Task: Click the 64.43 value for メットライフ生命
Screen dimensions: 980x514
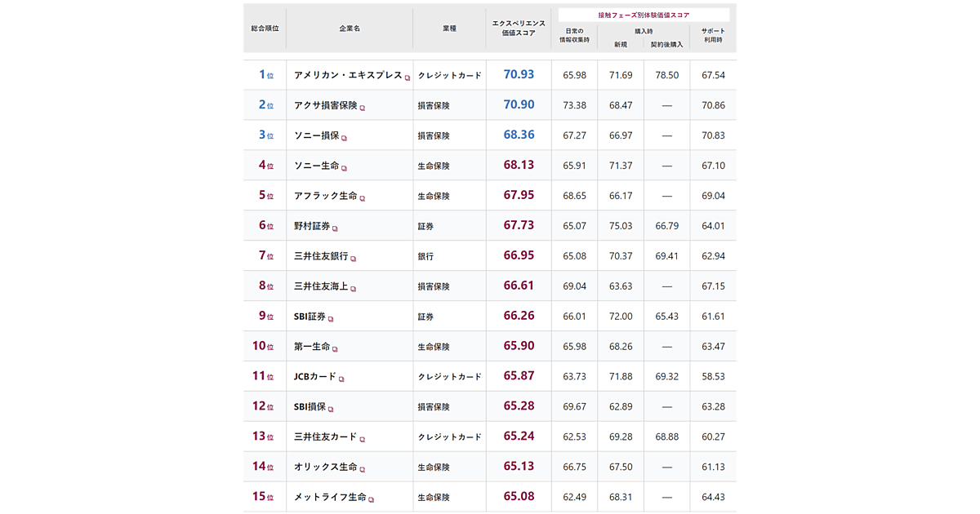Action: tap(713, 498)
